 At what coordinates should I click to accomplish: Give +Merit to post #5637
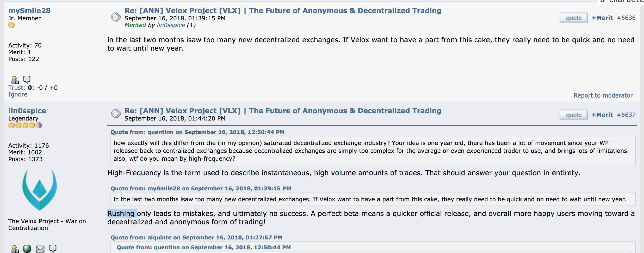[602, 115]
